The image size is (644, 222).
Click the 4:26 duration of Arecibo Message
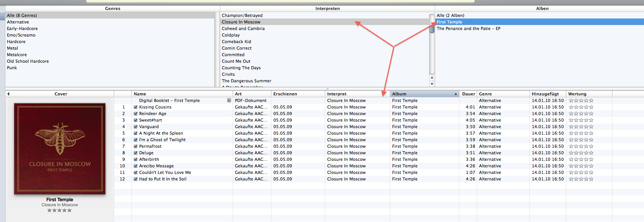470,166
